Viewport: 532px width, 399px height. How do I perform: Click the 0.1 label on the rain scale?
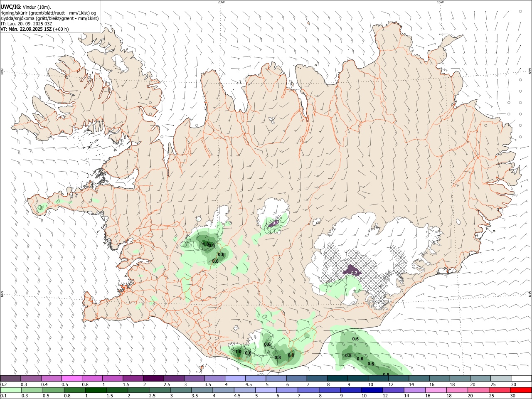[3, 396]
